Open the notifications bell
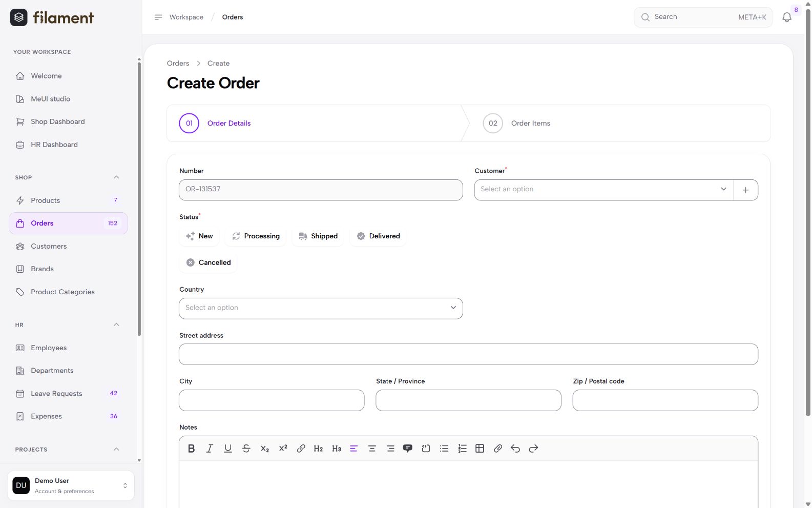Viewport: 812px width, 508px height. (787, 17)
